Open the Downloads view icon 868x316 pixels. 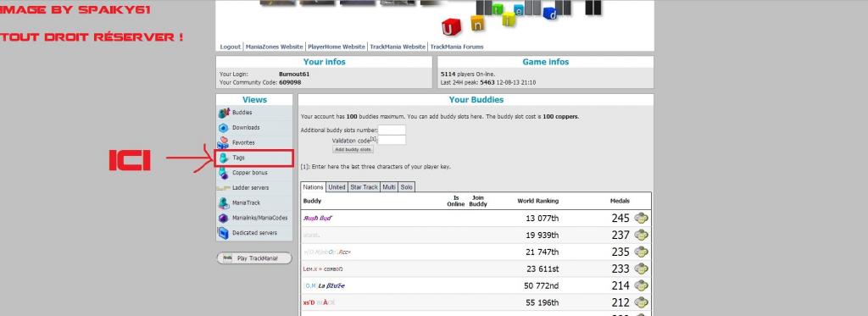tap(223, 128)
